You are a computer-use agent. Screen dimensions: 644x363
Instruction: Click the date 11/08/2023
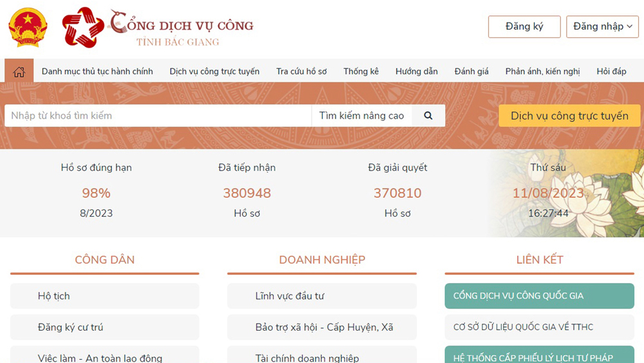point(548,193)
